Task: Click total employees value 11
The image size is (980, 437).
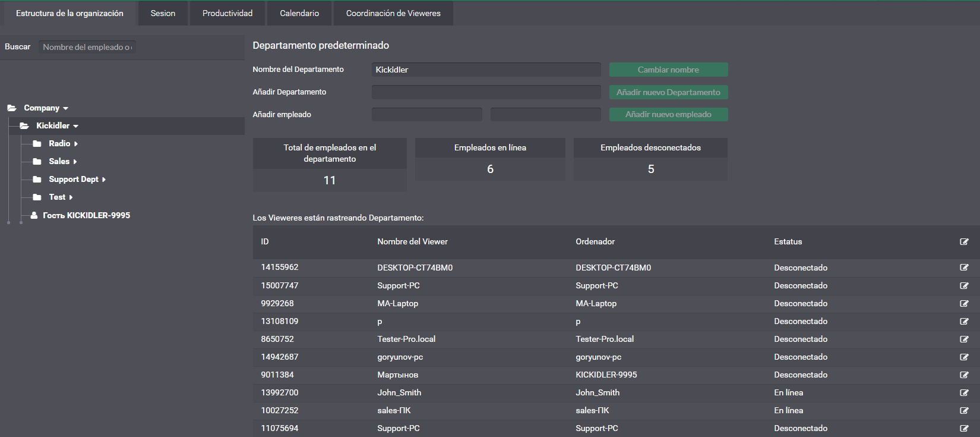Action: tap(330, 180)
